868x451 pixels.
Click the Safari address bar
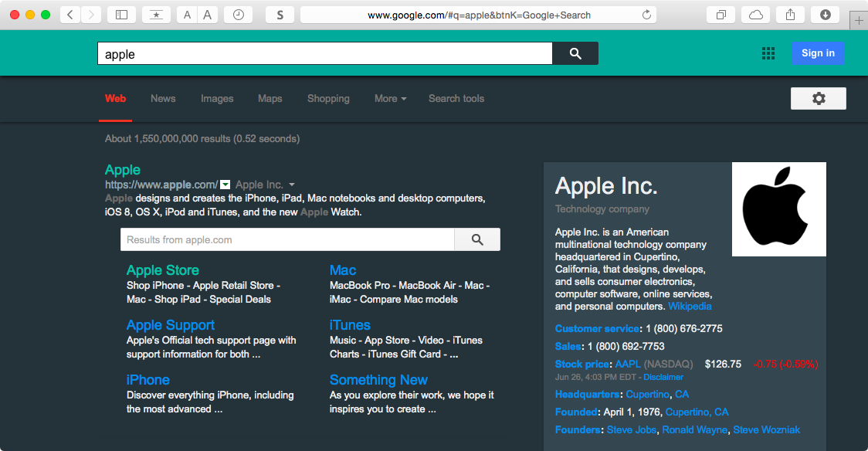[478, 15]
